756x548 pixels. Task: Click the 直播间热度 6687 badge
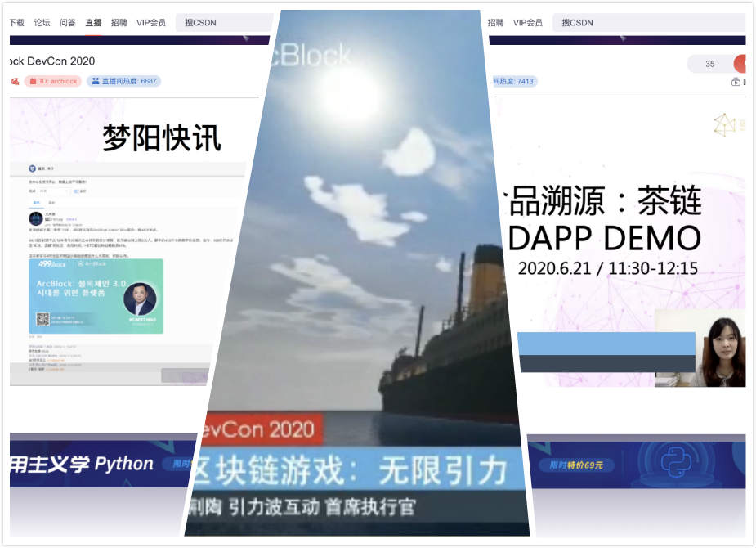point(124,81)
